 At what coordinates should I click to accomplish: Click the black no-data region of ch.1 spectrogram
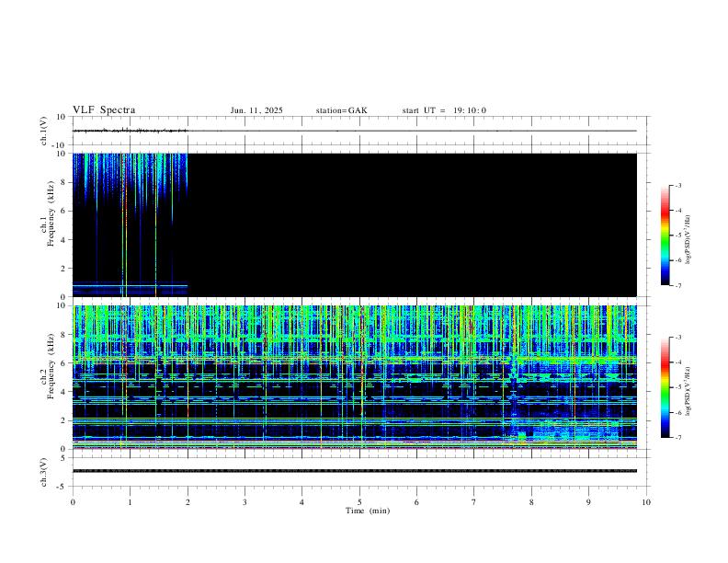(x=413, y=224)
